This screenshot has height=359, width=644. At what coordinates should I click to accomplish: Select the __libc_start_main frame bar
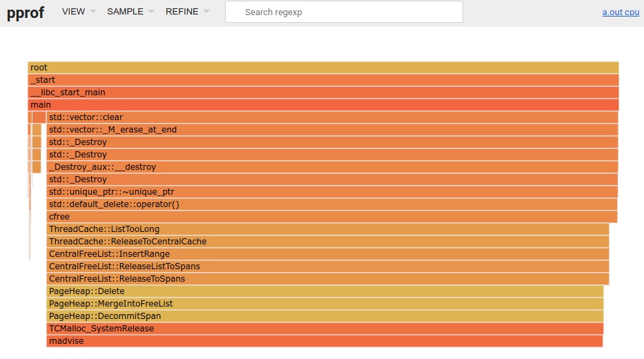(x=323, y=93)
